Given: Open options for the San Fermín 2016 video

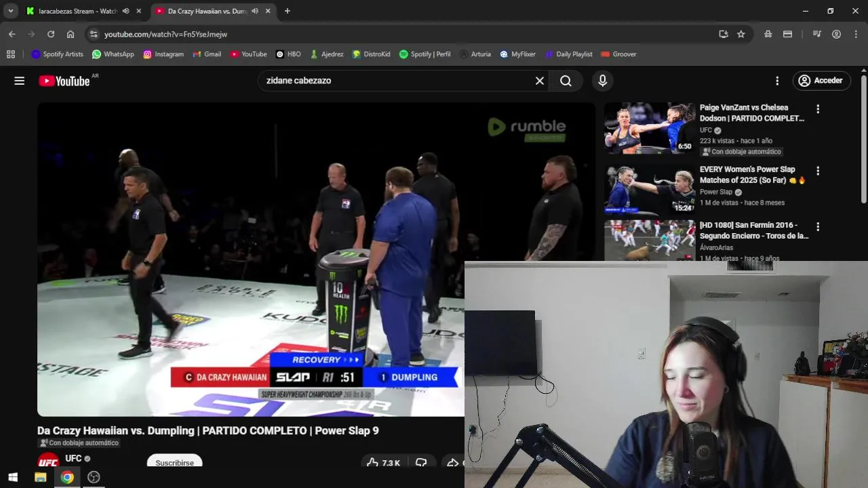Looking at the screenshot, I should click(x=818, y=226).
